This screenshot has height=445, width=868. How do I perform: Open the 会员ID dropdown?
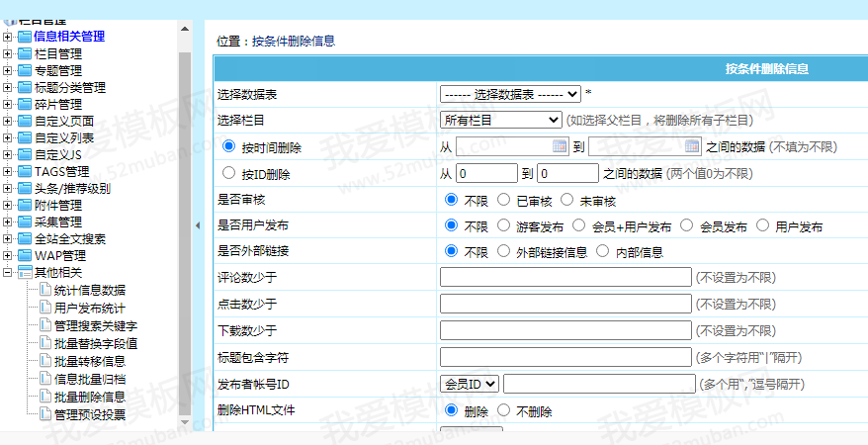(x=470, y=384)
